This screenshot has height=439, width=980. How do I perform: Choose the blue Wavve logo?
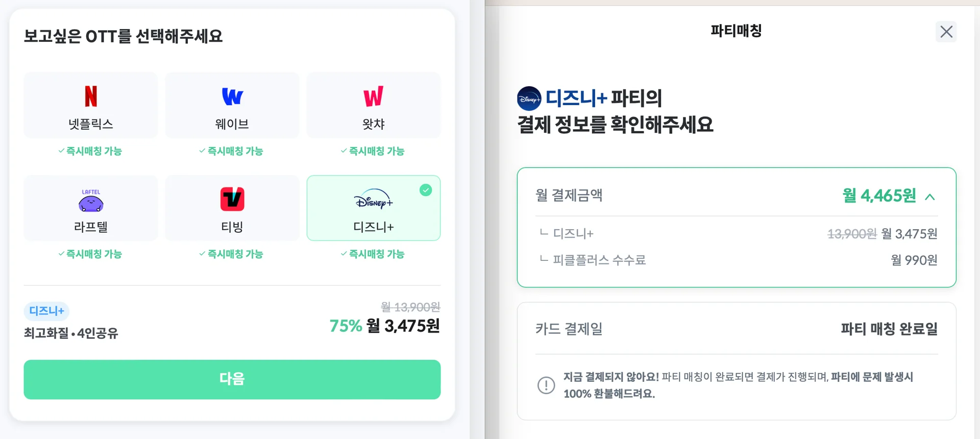(232, 96)
